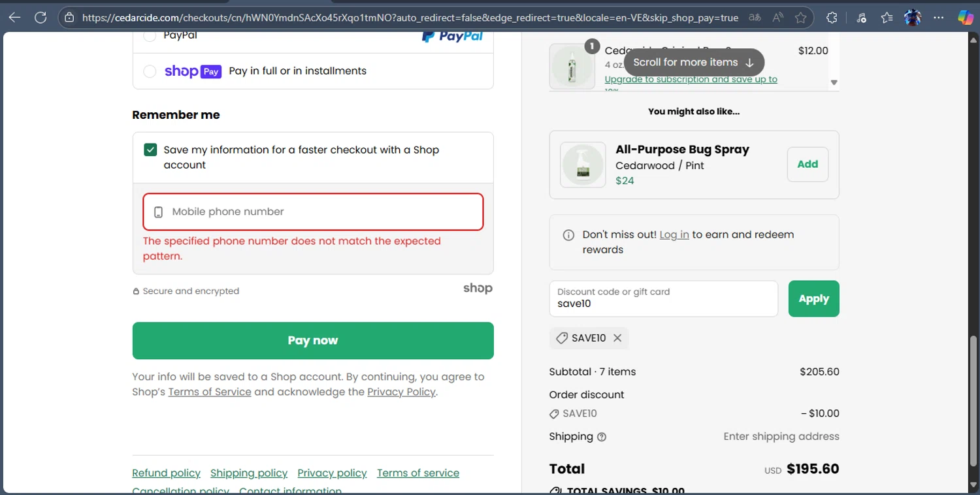980x495 pixels.
Task: Click the rewards info circle icon
Action: tap(568, 235)
